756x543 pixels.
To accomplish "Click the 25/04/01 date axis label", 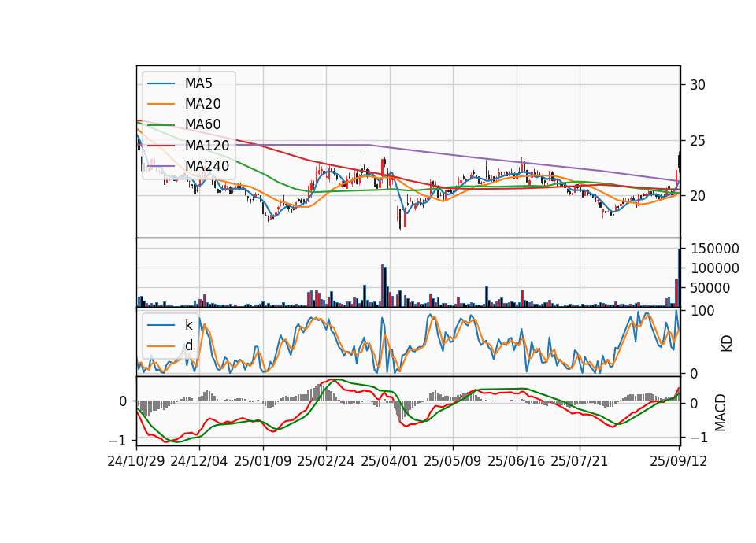I will [x=389, y=461].
